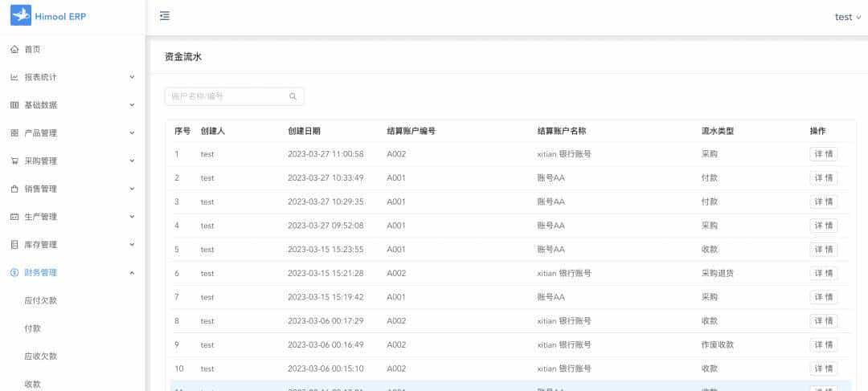Expand the 库存管理 menu chevron
Viewport: 868px width, 391px height.
(x=133, y=244)
